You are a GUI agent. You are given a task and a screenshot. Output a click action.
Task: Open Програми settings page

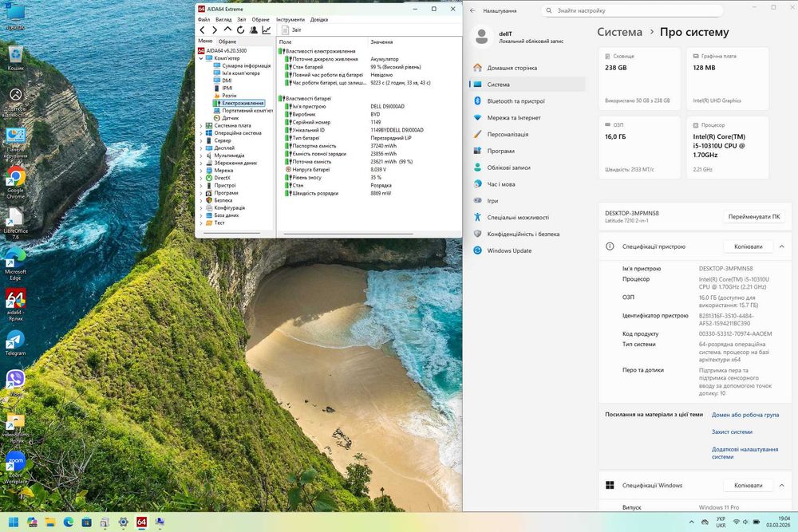tap(527, 151)
